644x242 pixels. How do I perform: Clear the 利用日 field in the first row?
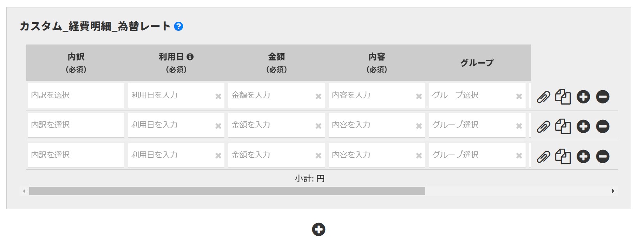tap(218, 96)
